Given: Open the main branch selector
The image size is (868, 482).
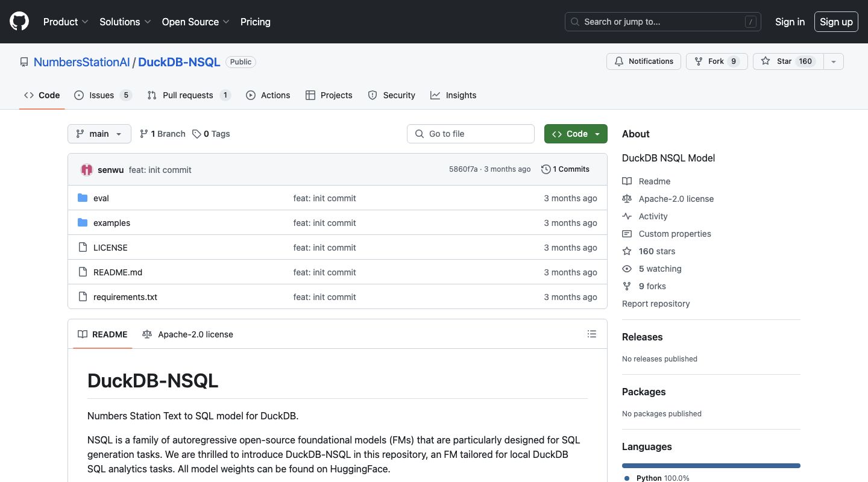Looking at the screenshot, I should coord(99,134).
